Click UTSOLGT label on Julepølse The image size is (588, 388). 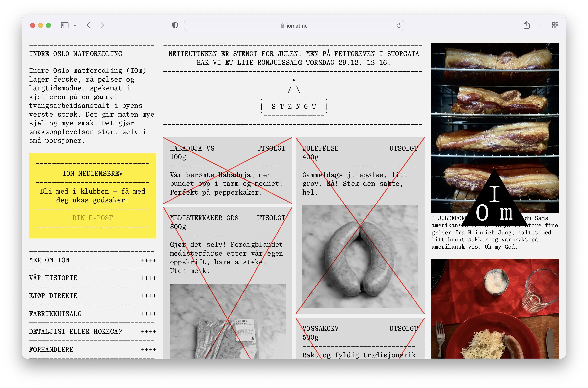tap(403, 148)
